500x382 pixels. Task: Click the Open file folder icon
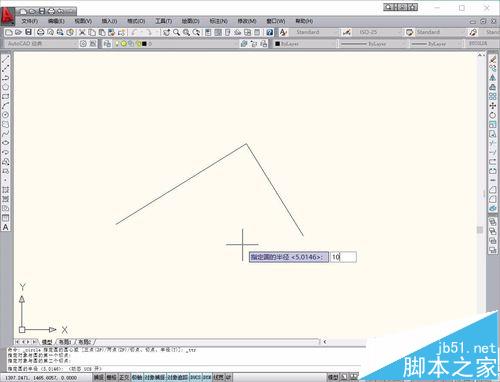point(19,32)
